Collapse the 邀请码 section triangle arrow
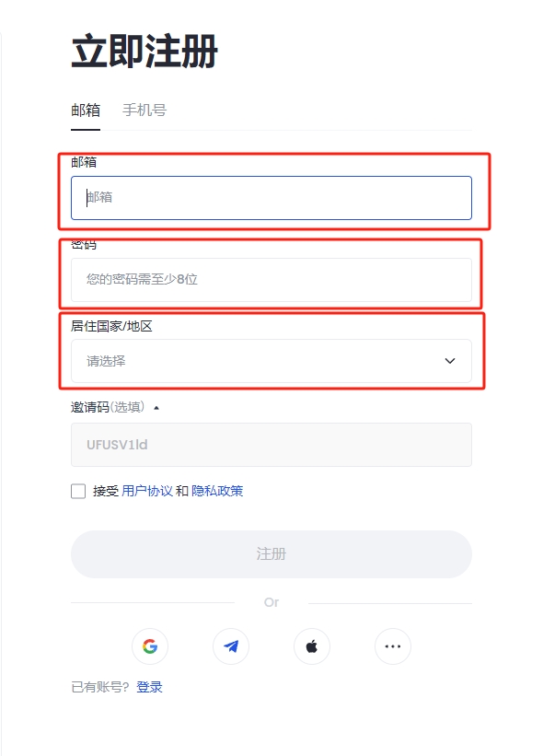This screenshot has height=756, width=543. click(x=156, y=408)
